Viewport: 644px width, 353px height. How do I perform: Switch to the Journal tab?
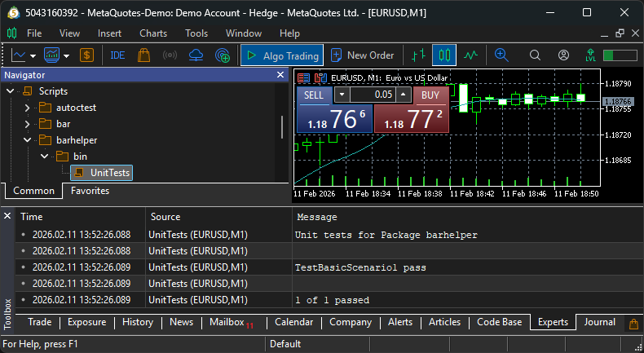(599, 322)
